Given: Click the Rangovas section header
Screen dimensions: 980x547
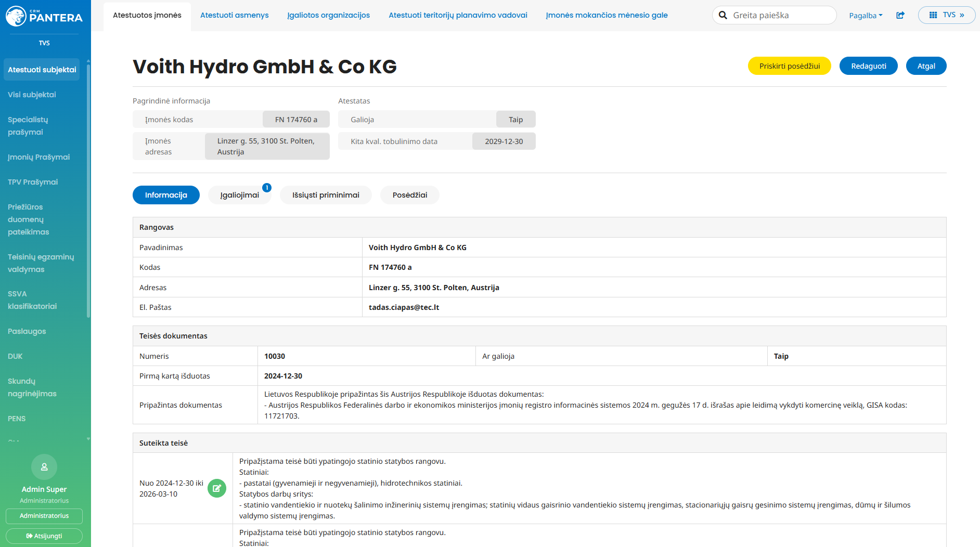Looking at the screenshot, I should (539, 227).
